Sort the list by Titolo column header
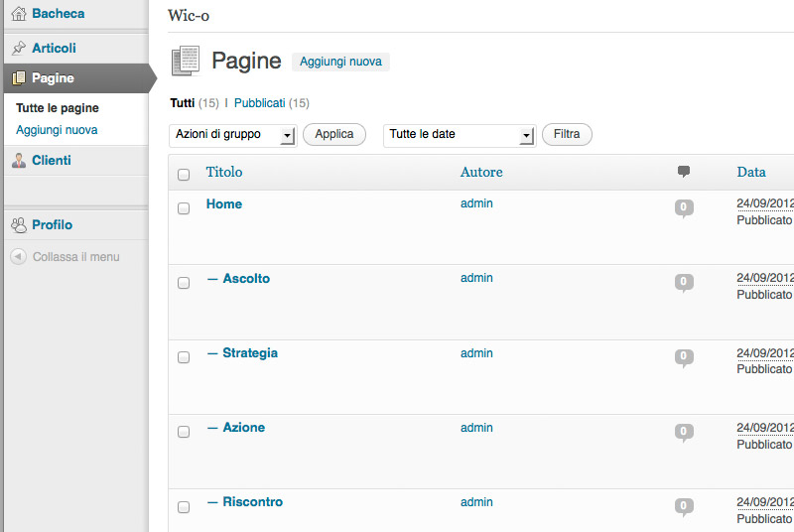 (224, 172)
